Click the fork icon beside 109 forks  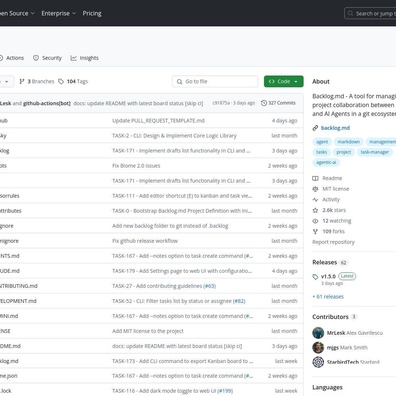click(x=315, y=232)
